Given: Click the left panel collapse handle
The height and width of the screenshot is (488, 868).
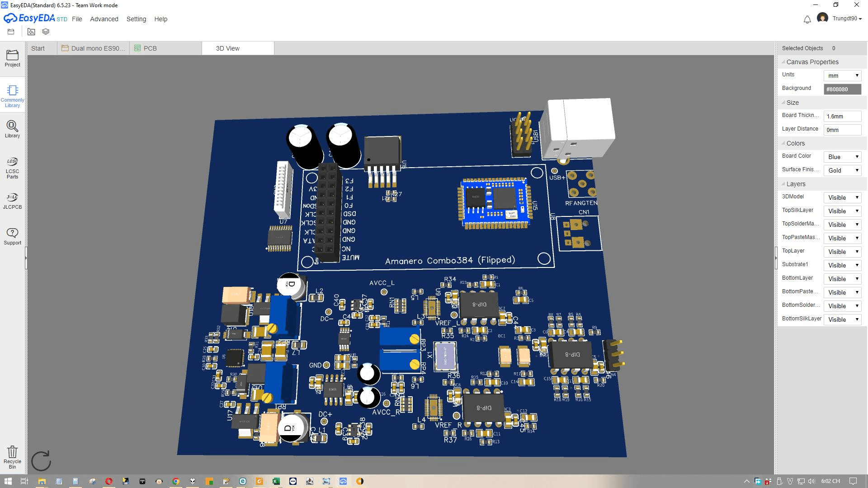Looking at the screenshot, I should pyautogui.click(x=26, y=258).
